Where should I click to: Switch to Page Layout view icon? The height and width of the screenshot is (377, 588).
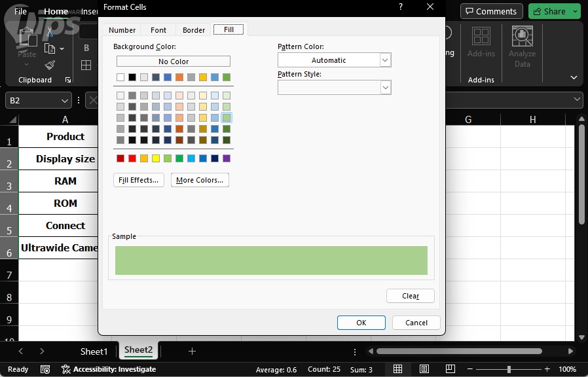click(424, 369)
